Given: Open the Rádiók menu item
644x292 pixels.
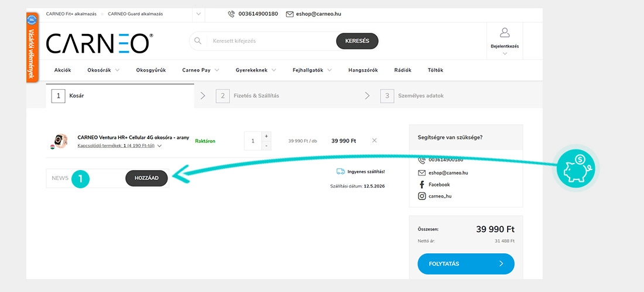Looking at the screenshot, I should coord(403,70).
